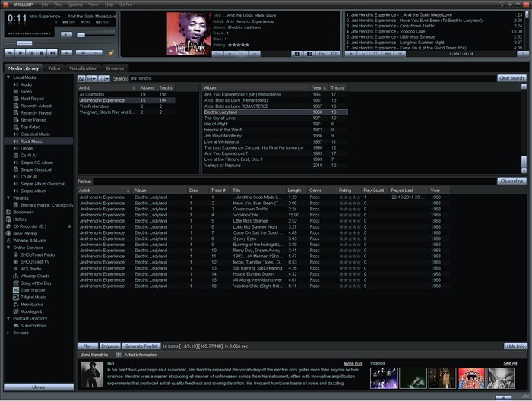Open Recently Added in the sidebar

[36, 106]
